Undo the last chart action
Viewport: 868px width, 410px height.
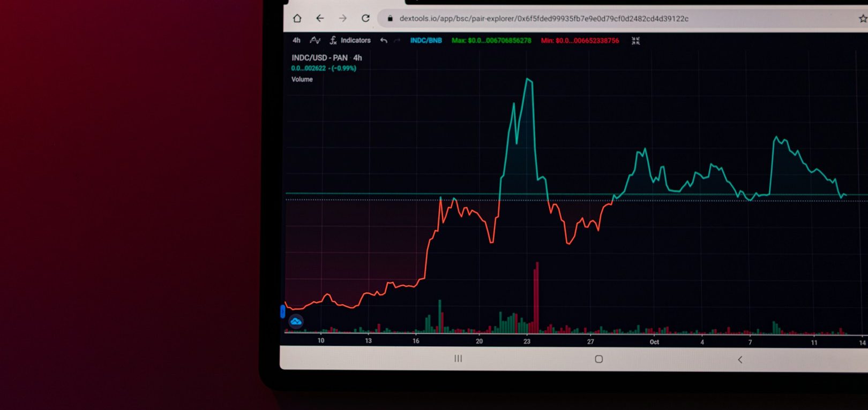point(384,40)
